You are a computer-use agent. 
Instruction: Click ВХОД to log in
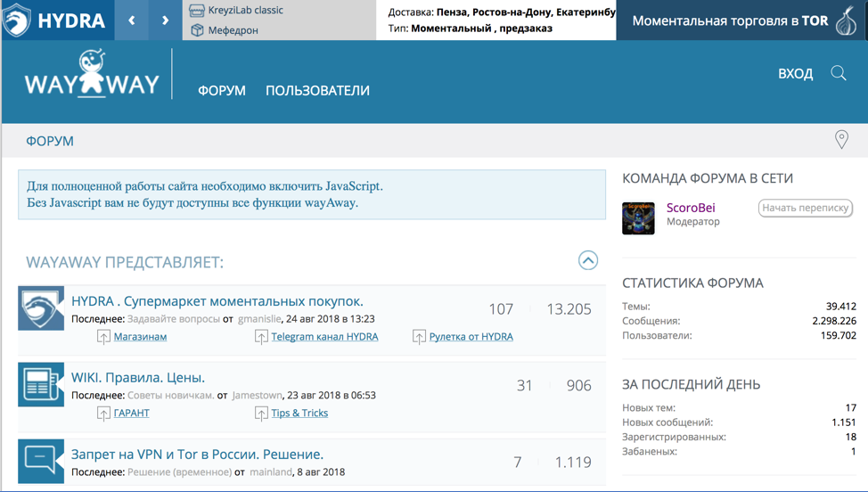pyautogui.click(x=796, y=74)
